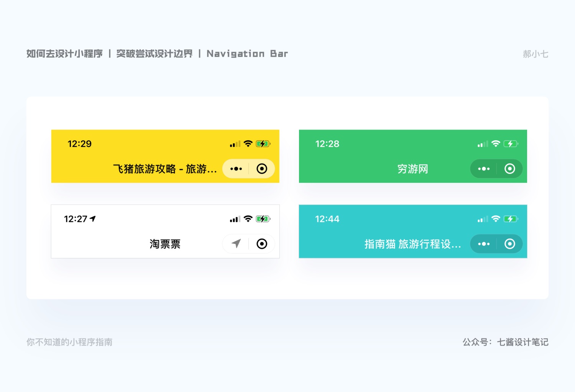Image resolution: width=575 pixels, height=392 pixels.
Task: Click the signal bars in the white 12:27 status bar
Action: click(235, 219)
